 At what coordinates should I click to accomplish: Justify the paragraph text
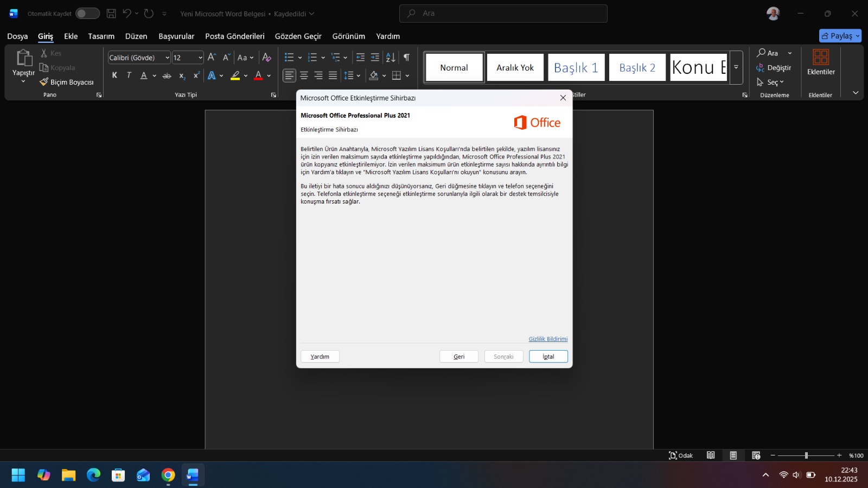pyautogui.click(x=333, y=75)
